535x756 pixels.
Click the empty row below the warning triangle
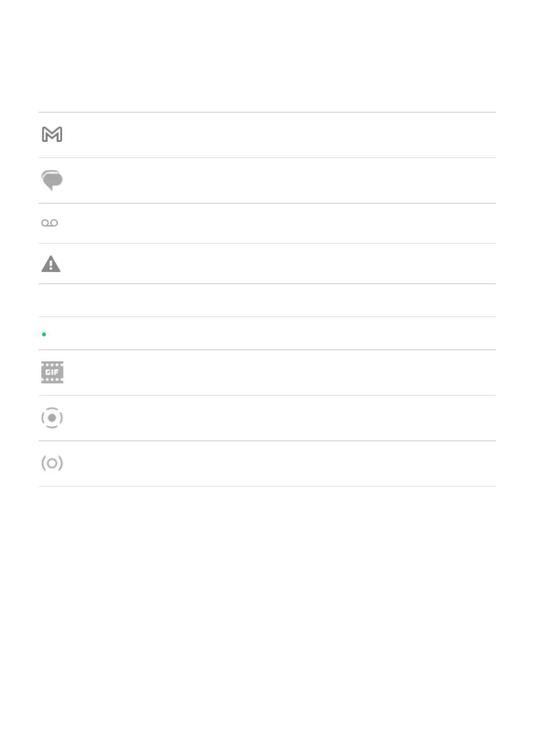[267, 300]
